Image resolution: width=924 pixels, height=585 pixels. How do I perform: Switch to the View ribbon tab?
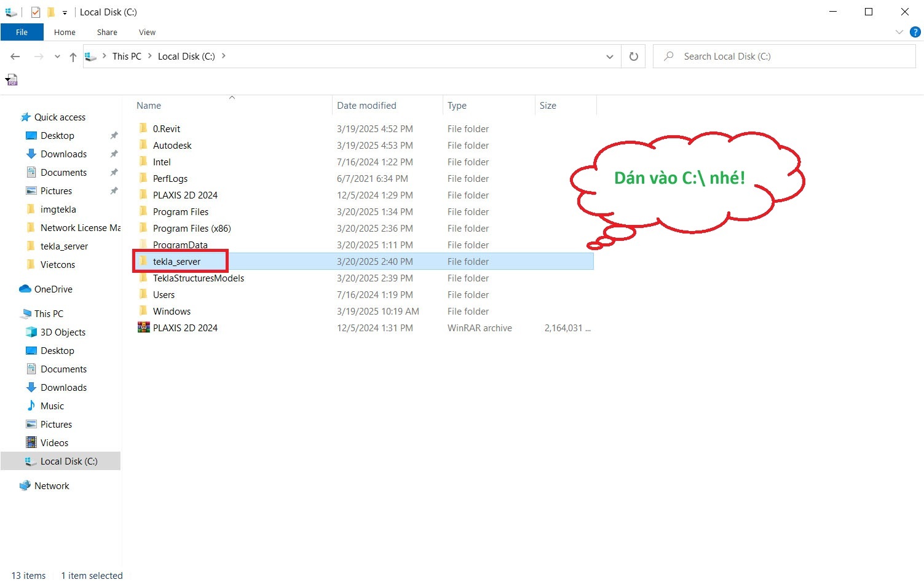point(147,32)
